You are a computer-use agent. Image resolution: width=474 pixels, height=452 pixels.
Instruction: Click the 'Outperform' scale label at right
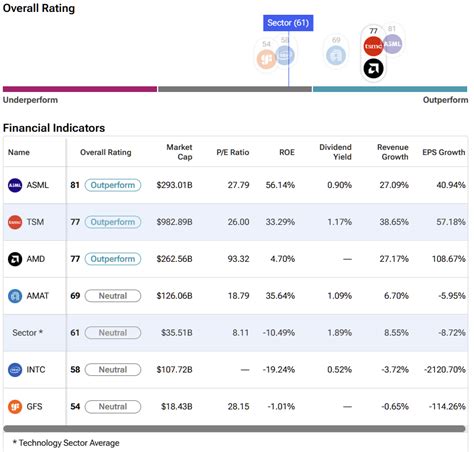tap(446, 100)
